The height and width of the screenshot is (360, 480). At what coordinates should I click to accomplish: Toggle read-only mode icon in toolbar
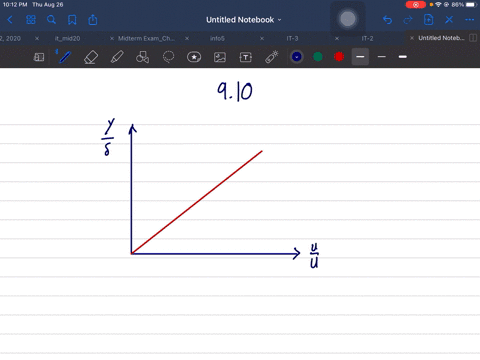coord(39,57)
